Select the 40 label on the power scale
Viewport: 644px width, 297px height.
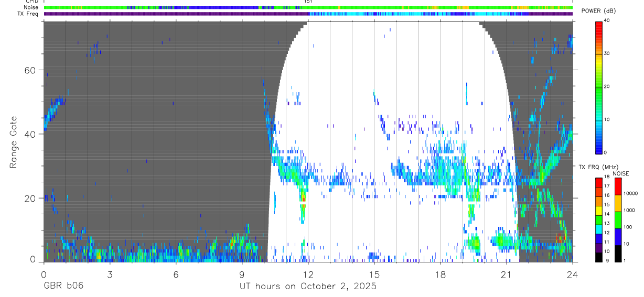(x=608, y=20)
